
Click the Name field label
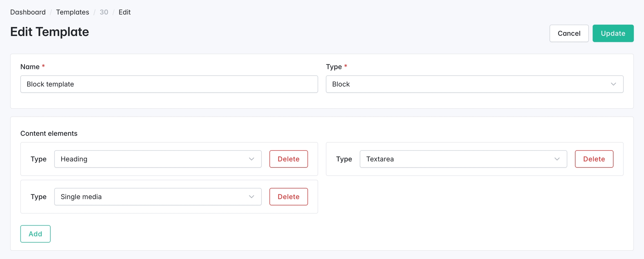pos(30,67)
